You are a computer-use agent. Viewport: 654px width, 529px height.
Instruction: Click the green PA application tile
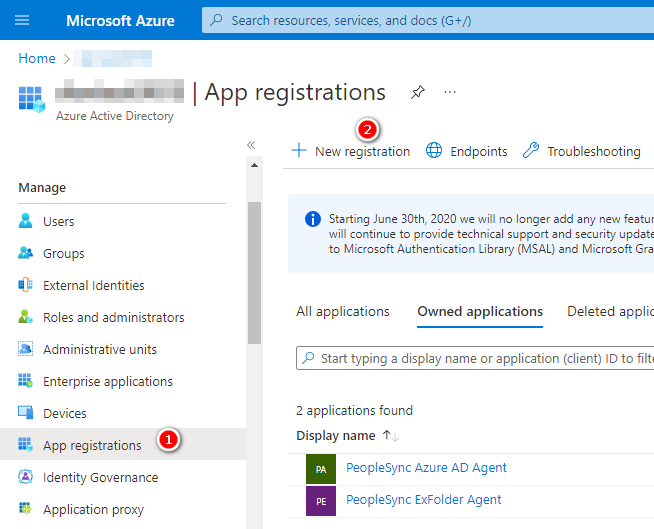[x=321, y=469]
